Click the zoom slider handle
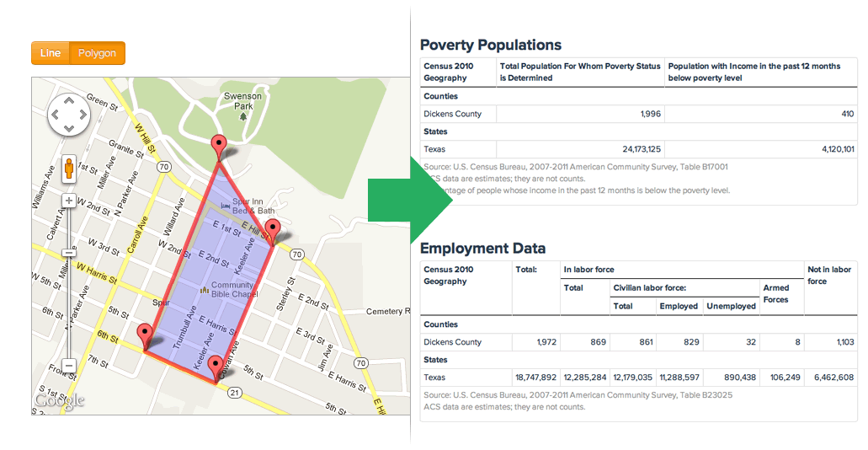 tap(69, 253)
